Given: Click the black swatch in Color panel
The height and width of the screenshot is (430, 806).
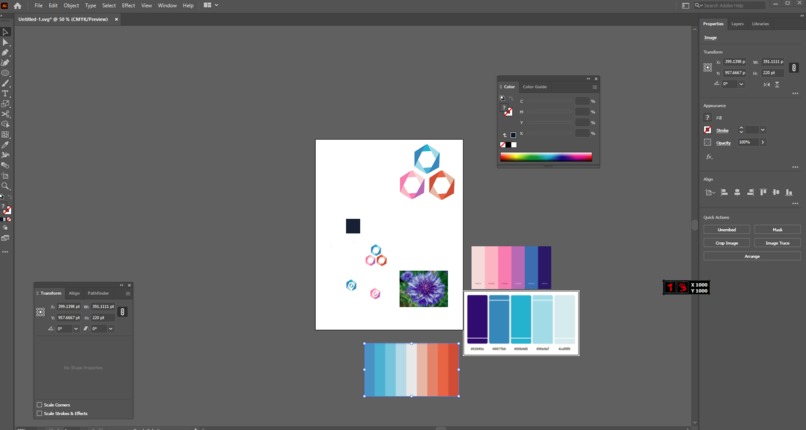Looking at the screenshot, I should 508,145.
